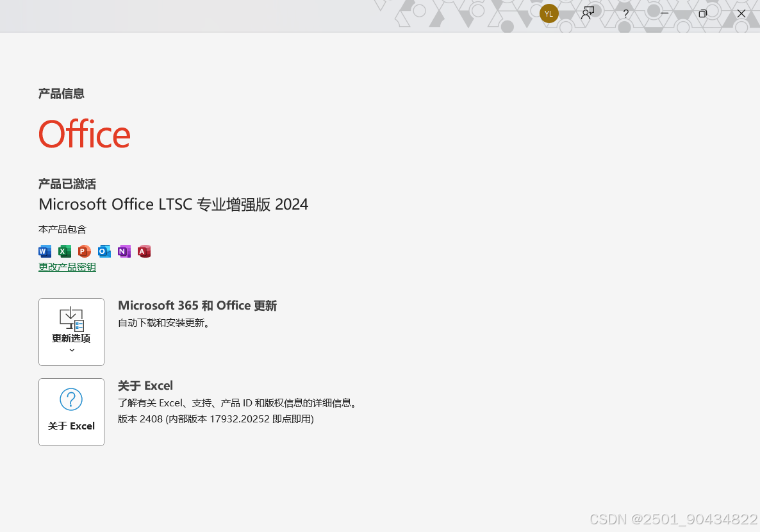Click the PowerPoint app icon
Viewport: 760px width, 532px height.
(x=85, y=251)
